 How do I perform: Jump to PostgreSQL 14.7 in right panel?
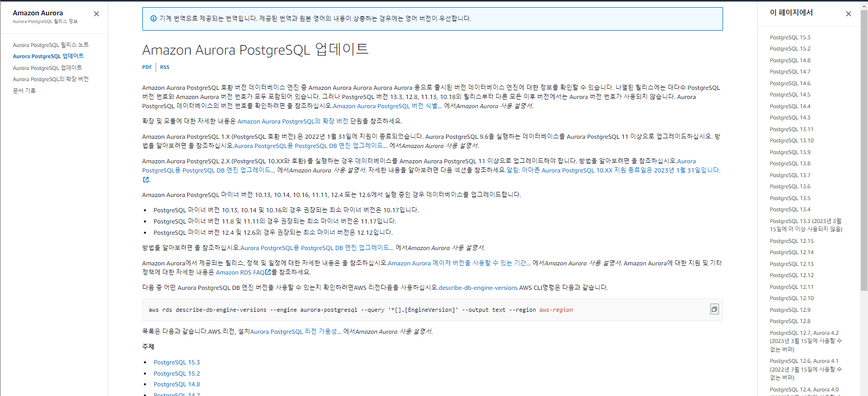(790, 71)
